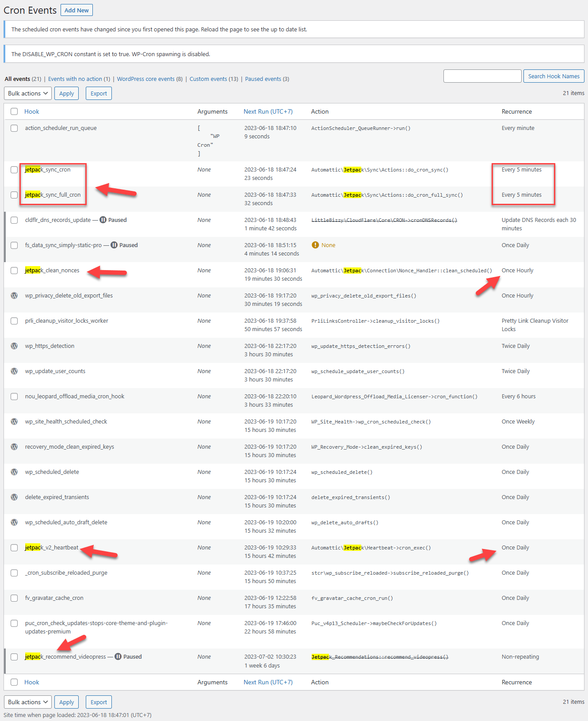Open the top Bulk actions dropdown

tap(28, 93)
